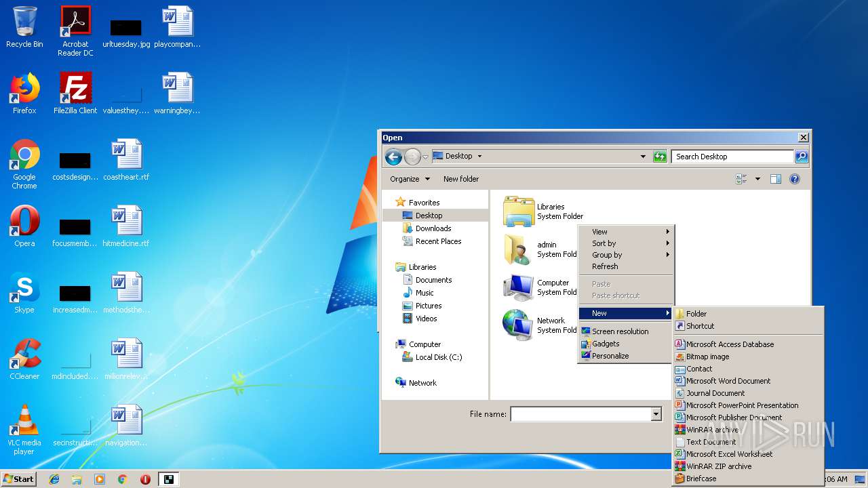The width and height of the screenshot is (868, 488).
Task: Choose Screen resolution in context menu
Action: (x=625, y=331)
